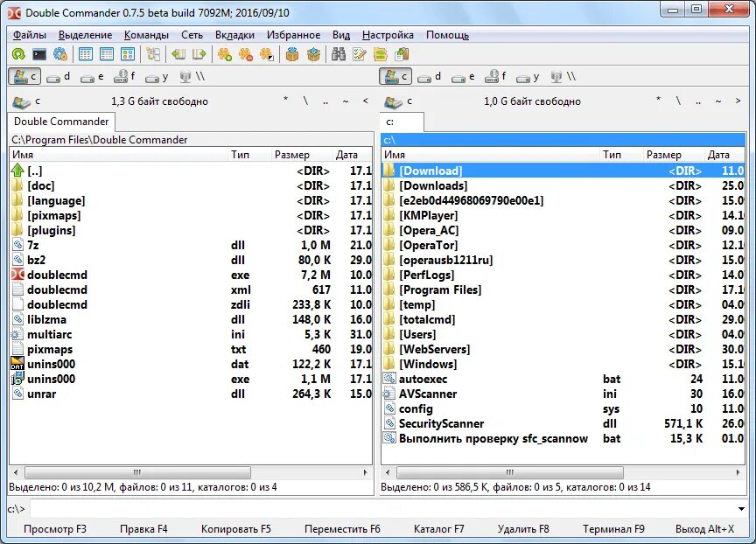Open the multi-rename tool icon
The height and width of the screenshot is (544, 756).
point(360,54)
